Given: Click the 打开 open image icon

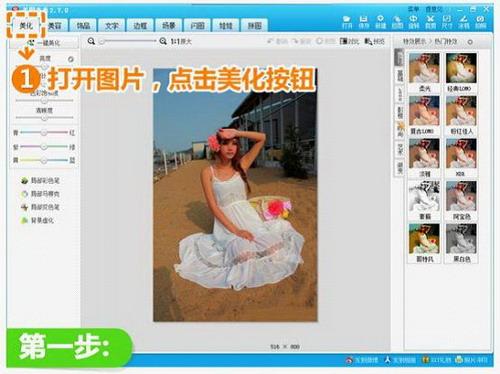Looking at the screenshot, I should 347,22.
